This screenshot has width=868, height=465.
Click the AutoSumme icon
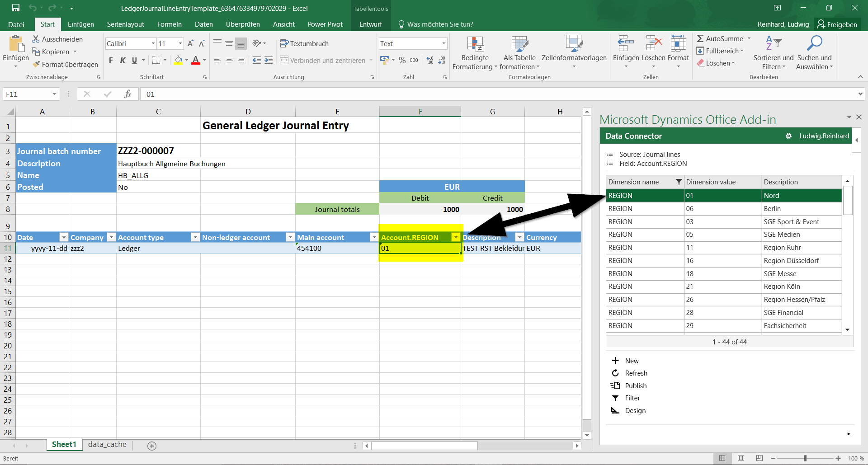click(700, 38)
